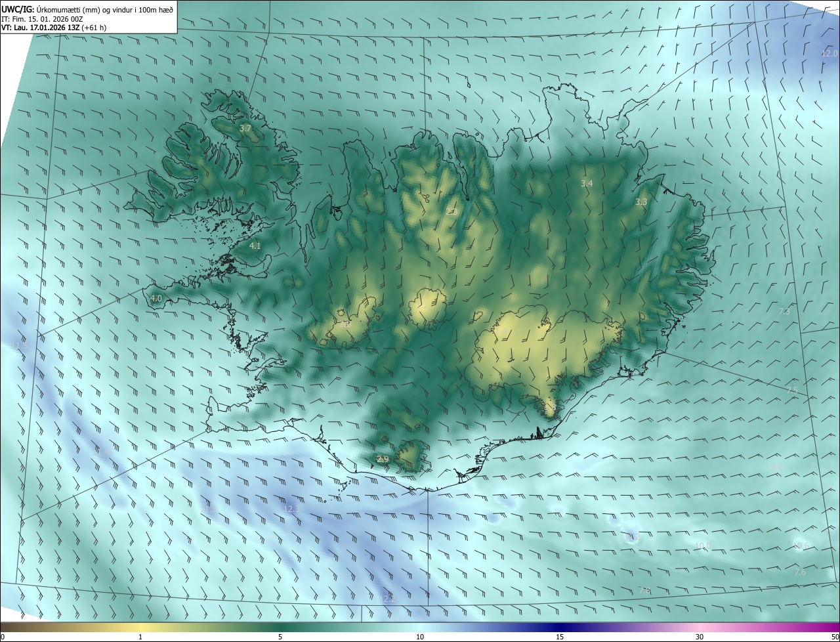
Task: Select the 7.8 value label on the map
Action: click(x=644, y=591)
